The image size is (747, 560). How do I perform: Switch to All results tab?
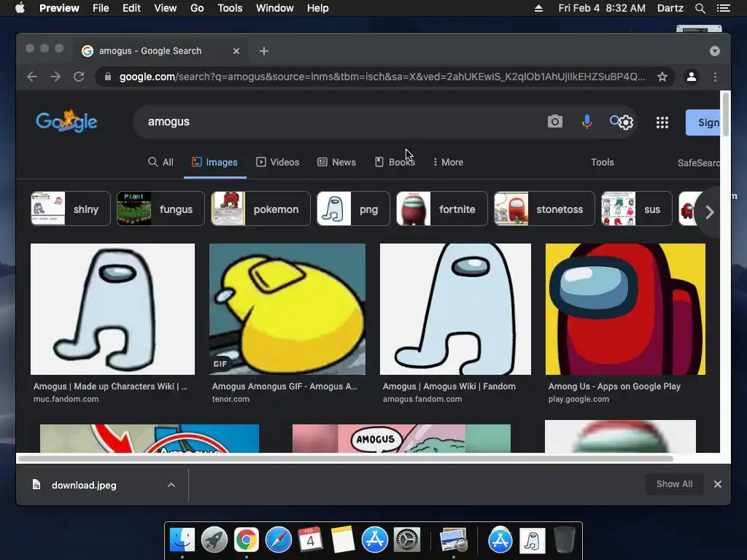(x=160, y=163)
